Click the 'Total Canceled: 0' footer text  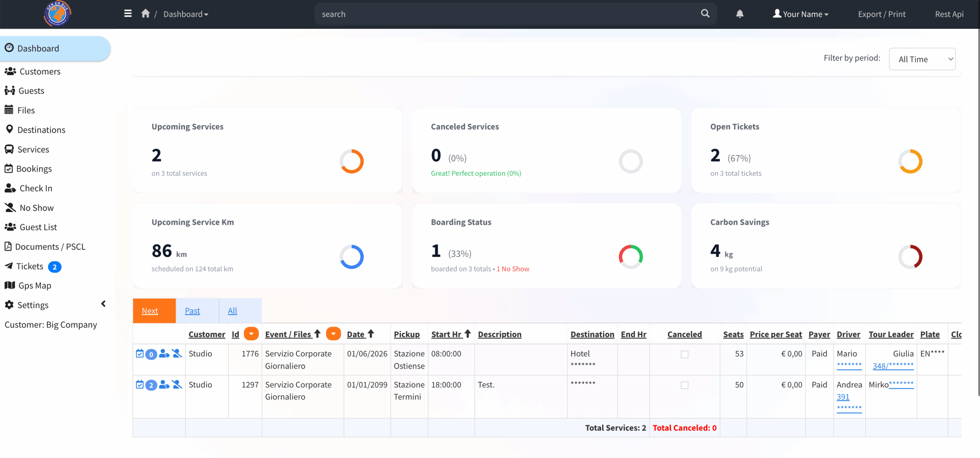(x=684, y=428)
